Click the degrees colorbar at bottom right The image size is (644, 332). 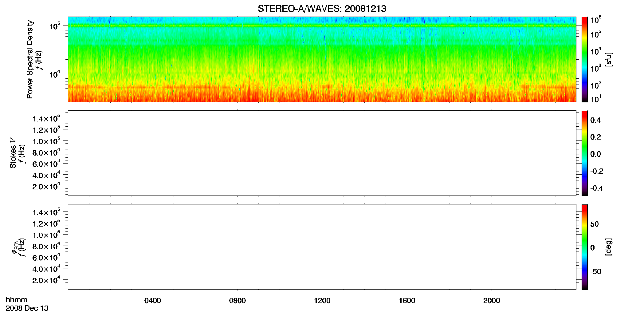point(585,247)
